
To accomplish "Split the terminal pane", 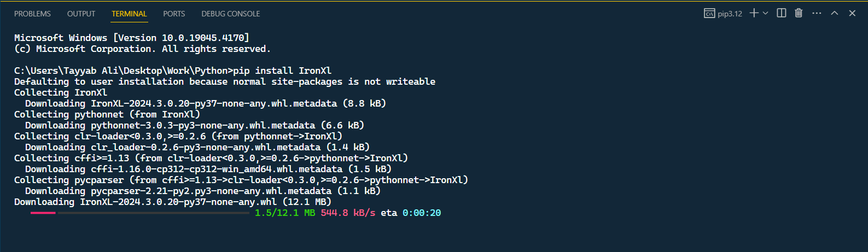I will pyautogui.click(x=782, y=13).
